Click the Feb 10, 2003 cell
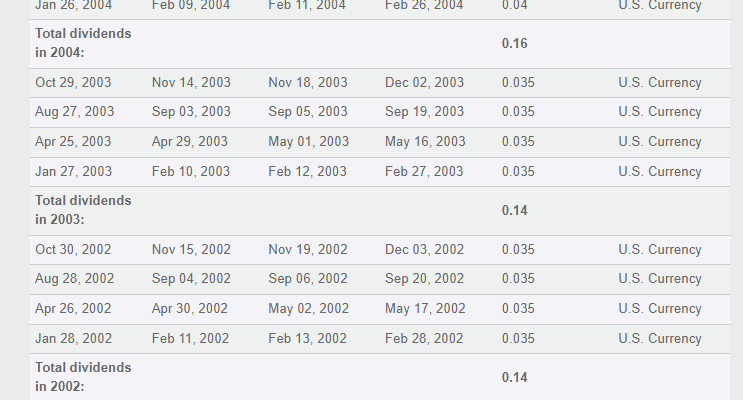 point(190,172)
